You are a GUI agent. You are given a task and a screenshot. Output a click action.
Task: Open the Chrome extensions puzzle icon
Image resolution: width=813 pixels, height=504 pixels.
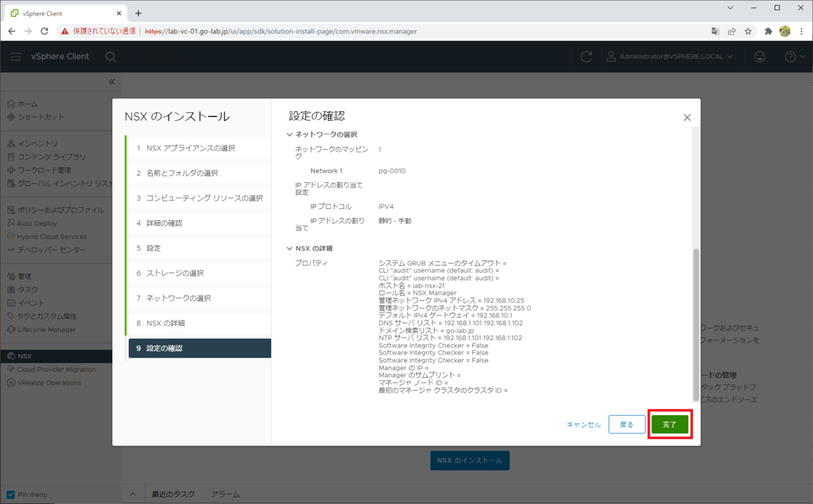click(768, 31)
